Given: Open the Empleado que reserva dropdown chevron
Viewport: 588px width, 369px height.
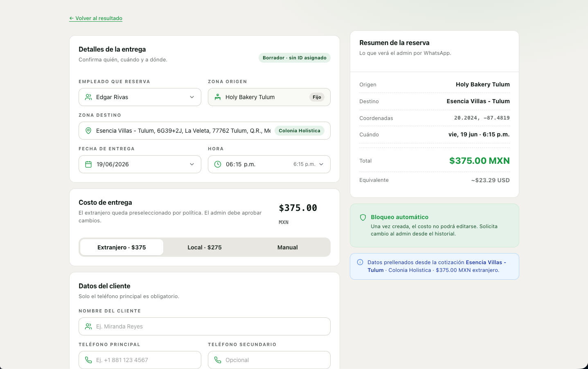Looking at the screenshot, I should 192,97.
